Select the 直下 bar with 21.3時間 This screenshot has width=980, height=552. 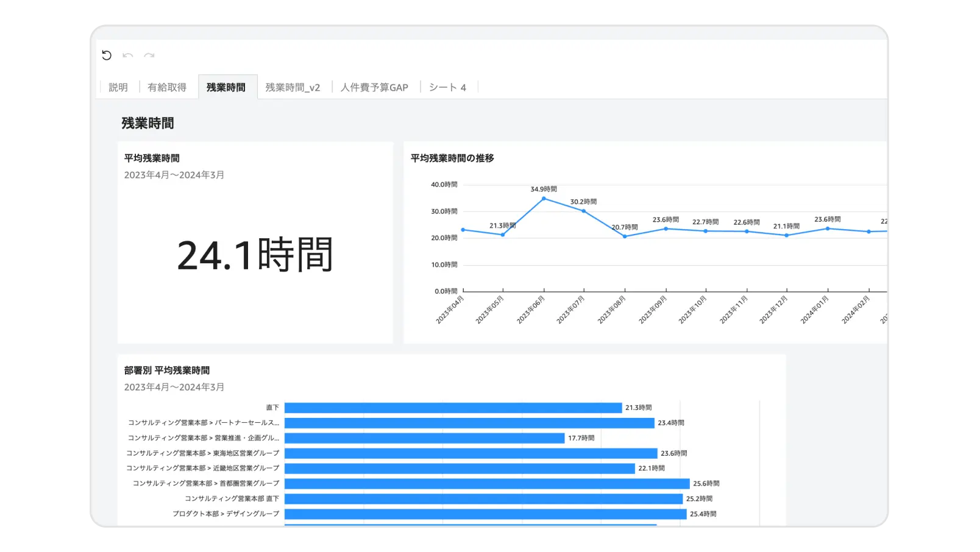[x=454, y=407]
